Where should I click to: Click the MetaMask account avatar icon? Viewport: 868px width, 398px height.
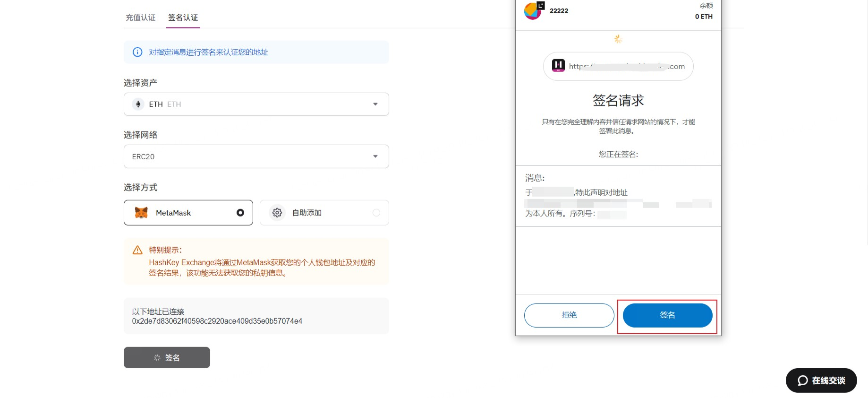point(534,10)
